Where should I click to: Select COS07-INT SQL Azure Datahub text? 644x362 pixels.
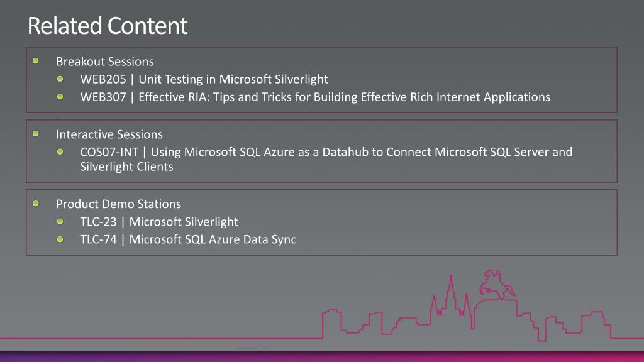pyautogui.click(x=326, y=159)
